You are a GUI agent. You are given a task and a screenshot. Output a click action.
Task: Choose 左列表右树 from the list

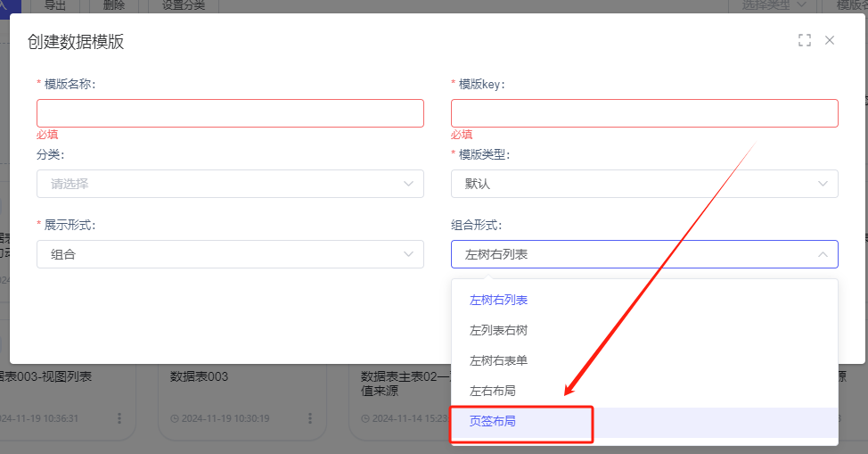click(x=498, y=331)
